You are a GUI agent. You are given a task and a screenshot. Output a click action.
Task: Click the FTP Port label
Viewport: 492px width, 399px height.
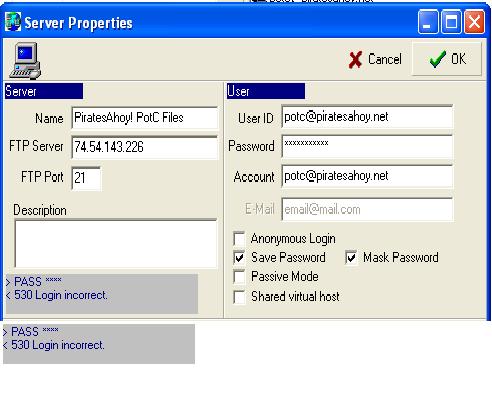coord(42,177)
